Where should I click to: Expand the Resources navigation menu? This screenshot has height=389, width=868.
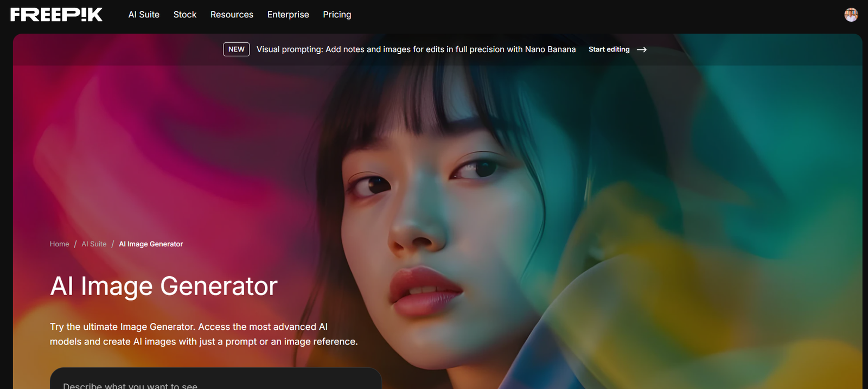point(232,15)
